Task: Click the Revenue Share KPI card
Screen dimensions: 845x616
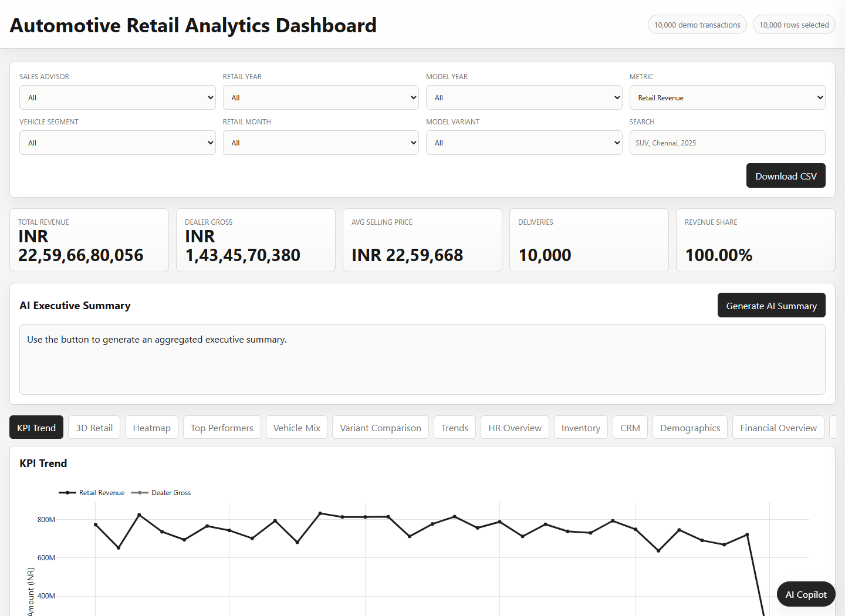Action: click(x=756, y=241)
